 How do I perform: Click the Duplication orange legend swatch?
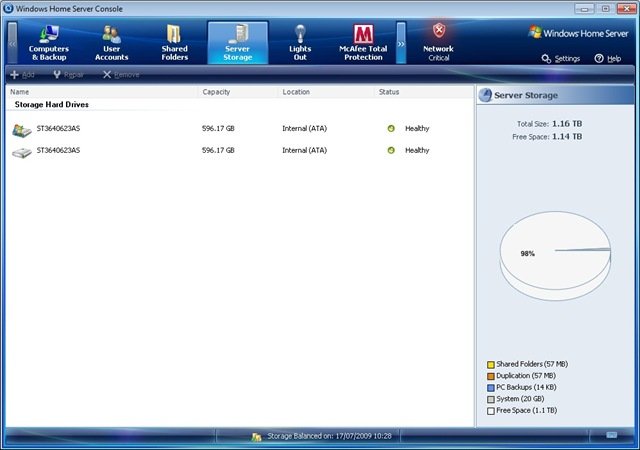(x=491, y=376)
